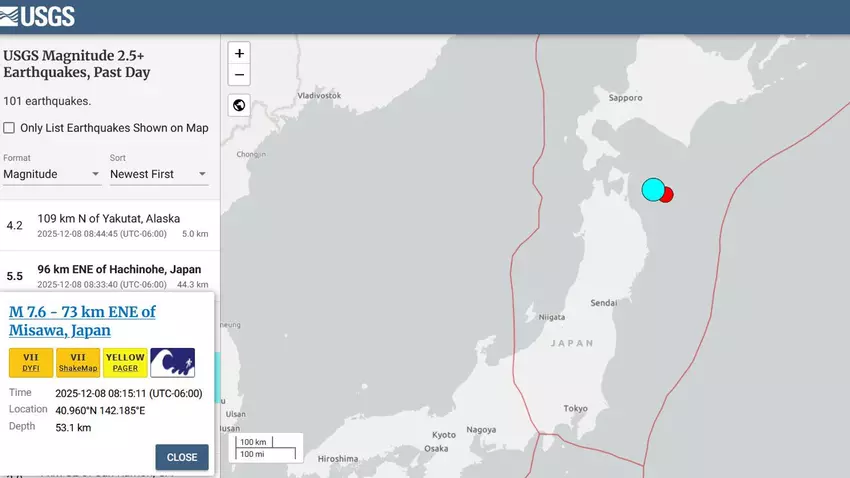This screenshot has height=478, width=850.
Task: Zoom in on the map
Action: (x=239, y=53)
